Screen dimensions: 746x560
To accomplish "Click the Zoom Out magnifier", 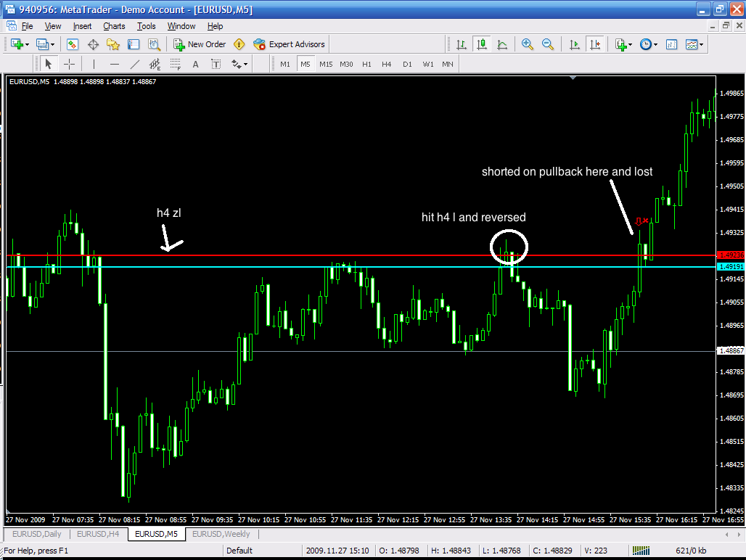I will pyautogui.click(x=548, y=44).
